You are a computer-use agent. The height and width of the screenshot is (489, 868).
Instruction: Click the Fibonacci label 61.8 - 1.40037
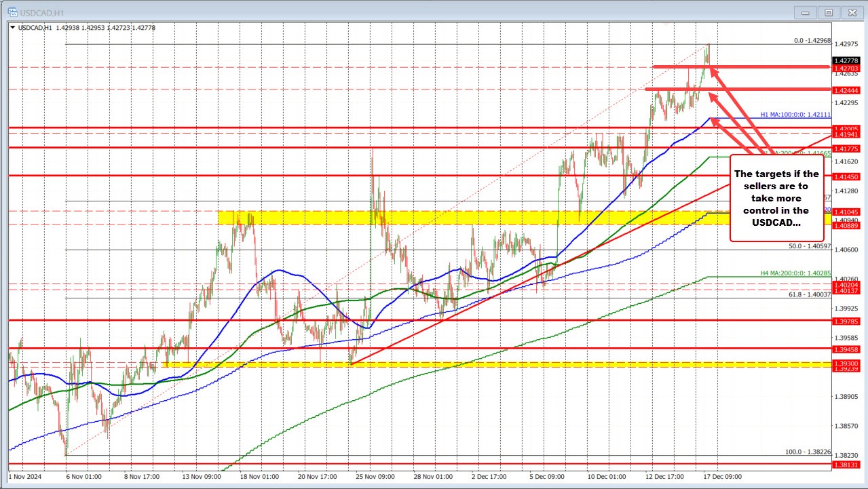(x=810, y=294)
